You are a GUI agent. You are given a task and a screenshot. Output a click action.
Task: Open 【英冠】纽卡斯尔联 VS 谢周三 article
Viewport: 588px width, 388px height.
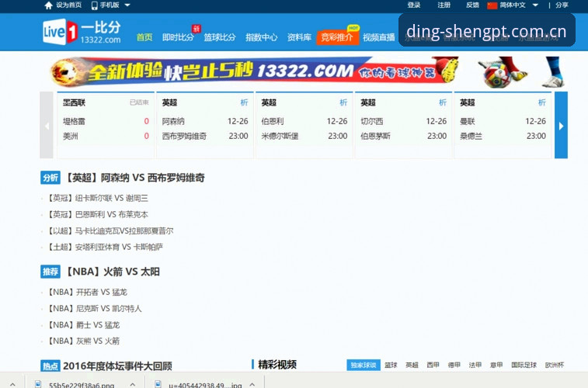point(97,198)
